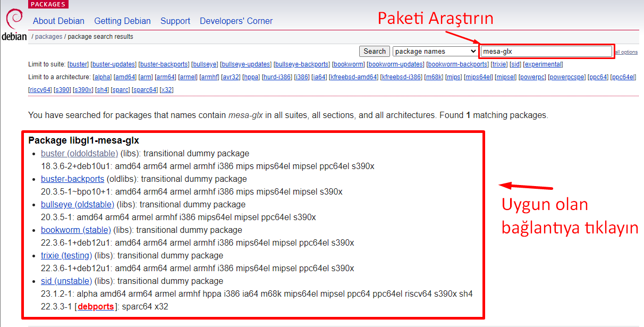The image size is (644, 327).
Task: Filter by armhf architecture
Action: tap(209, 77)
